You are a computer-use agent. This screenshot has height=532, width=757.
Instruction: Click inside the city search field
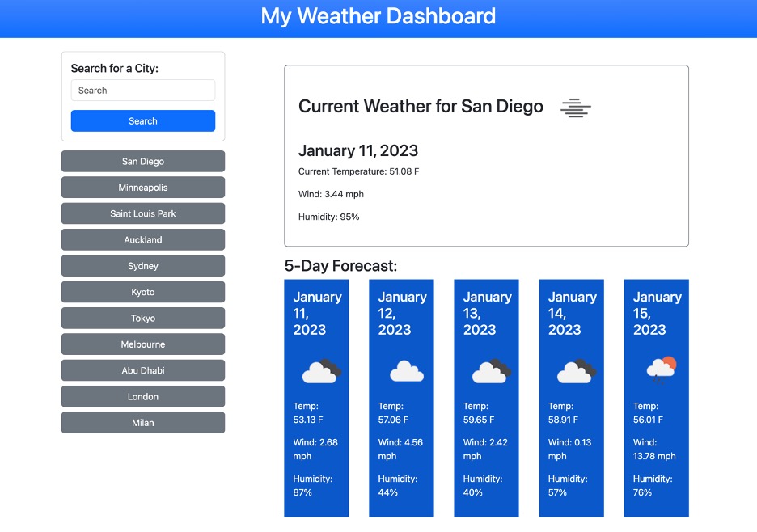point(142,90)
